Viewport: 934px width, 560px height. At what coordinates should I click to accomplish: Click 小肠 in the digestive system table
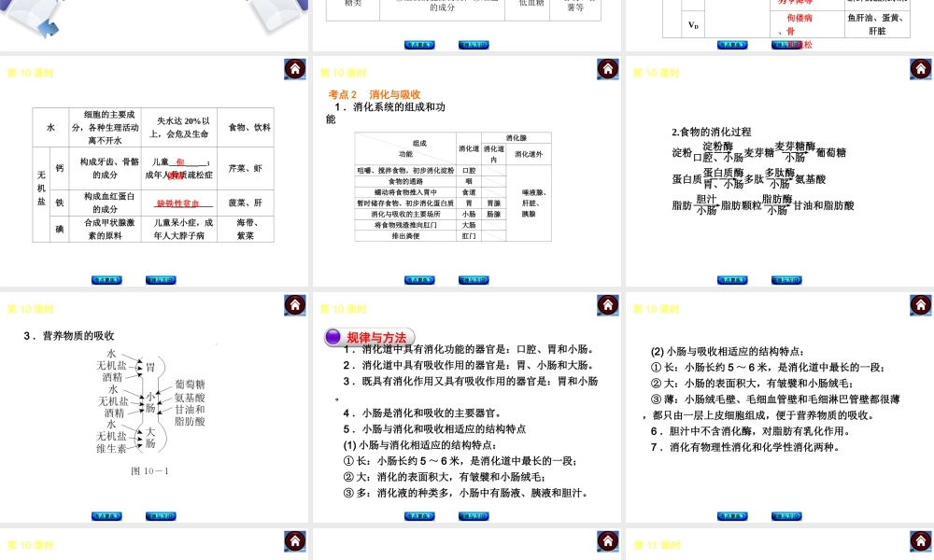coord(469,214)
